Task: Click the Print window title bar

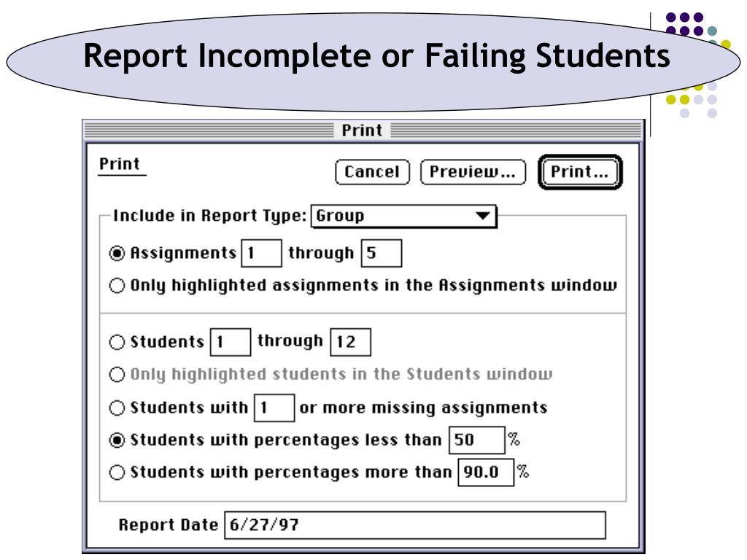Action: [x=363, y=130]
